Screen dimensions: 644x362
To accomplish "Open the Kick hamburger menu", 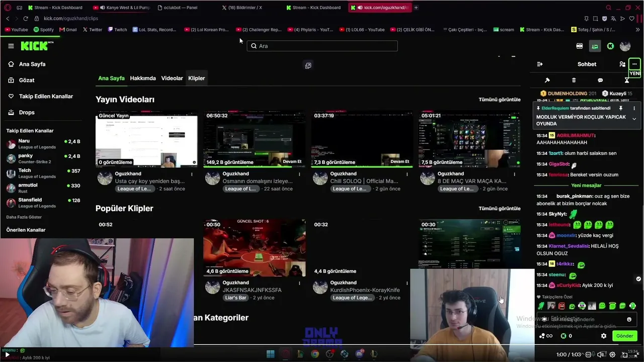I will pyautogui.click(x=11, y=46).
